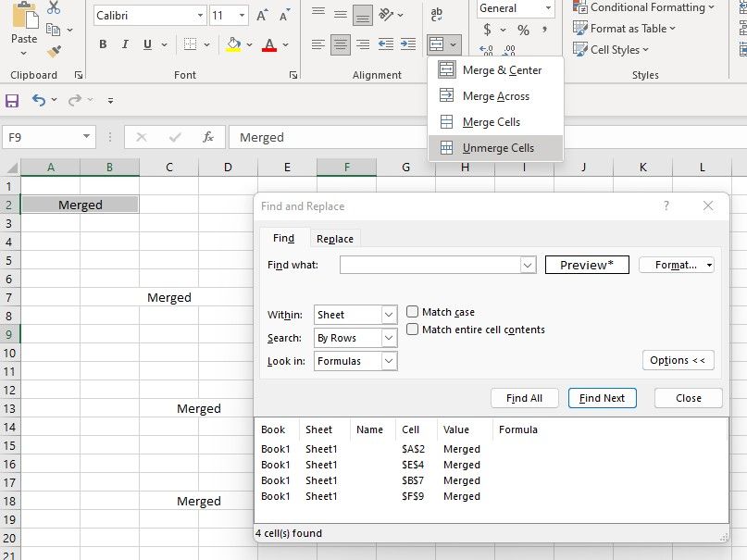This screenshot has height=560, width=747.
Task: Open the Calibri font name dropdown
Action: (x=200, y=16)
